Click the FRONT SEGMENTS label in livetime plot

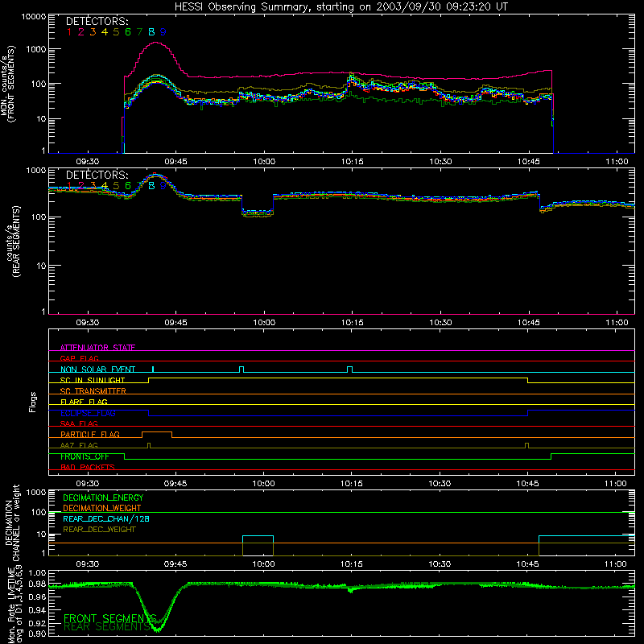click(x=110, y=618)
